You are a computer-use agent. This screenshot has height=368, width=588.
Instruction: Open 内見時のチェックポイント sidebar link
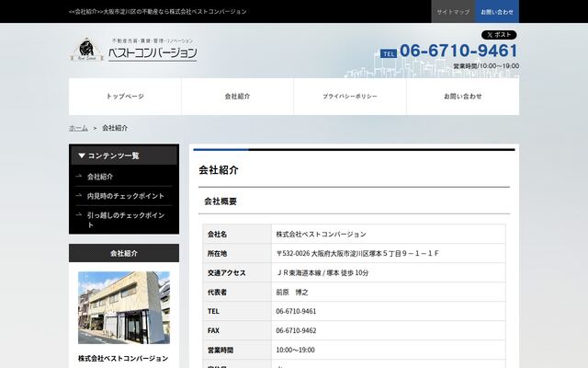[x=126, y=196]
